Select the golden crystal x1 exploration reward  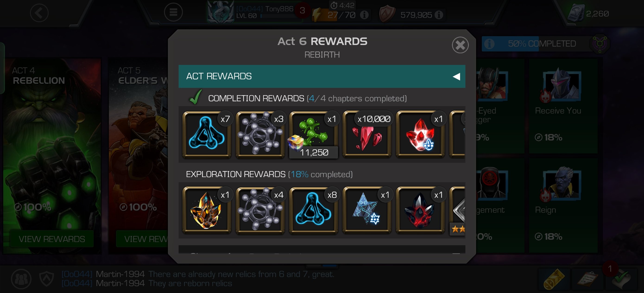(x=207, y=210)
